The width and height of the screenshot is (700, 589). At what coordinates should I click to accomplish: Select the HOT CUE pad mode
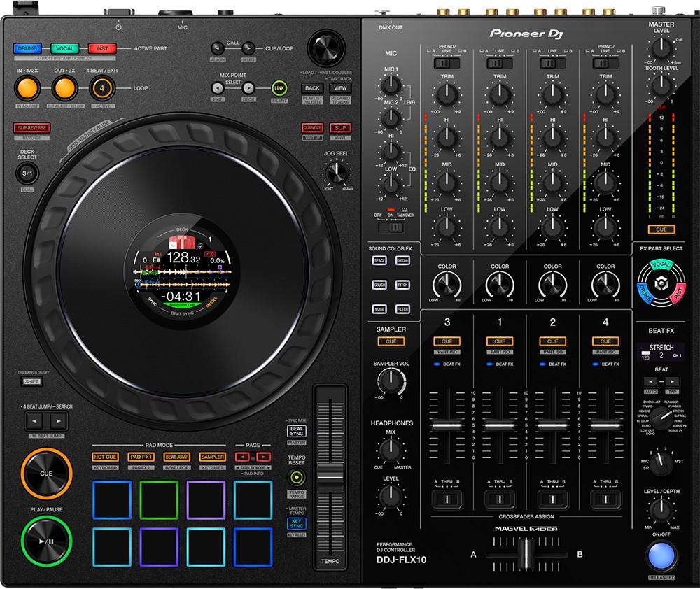105,457
